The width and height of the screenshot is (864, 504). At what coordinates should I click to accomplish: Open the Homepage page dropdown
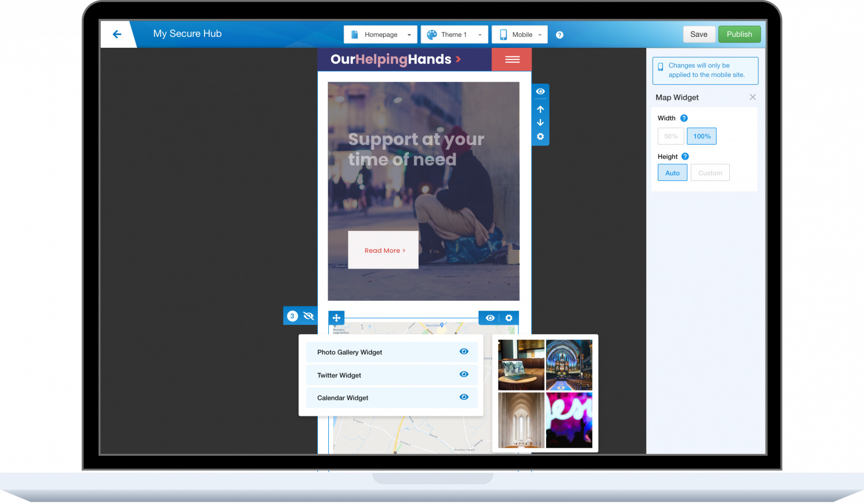[381, 35]
